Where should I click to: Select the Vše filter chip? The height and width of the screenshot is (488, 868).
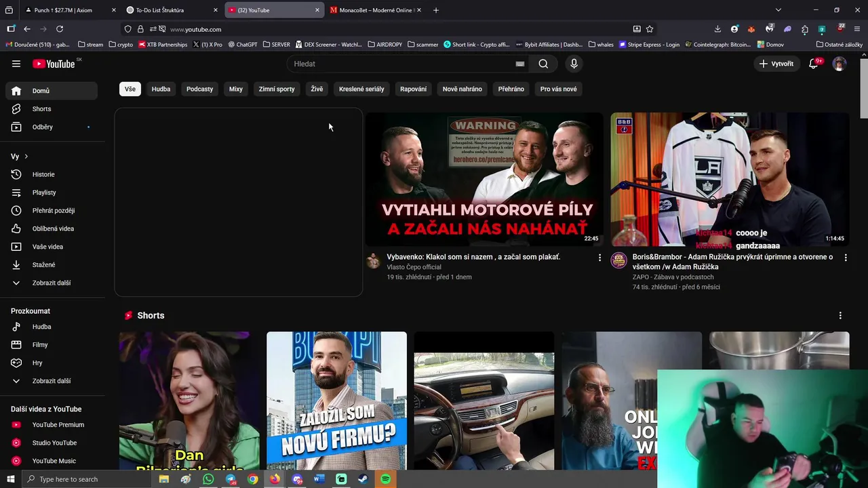(x=130, y=89)
